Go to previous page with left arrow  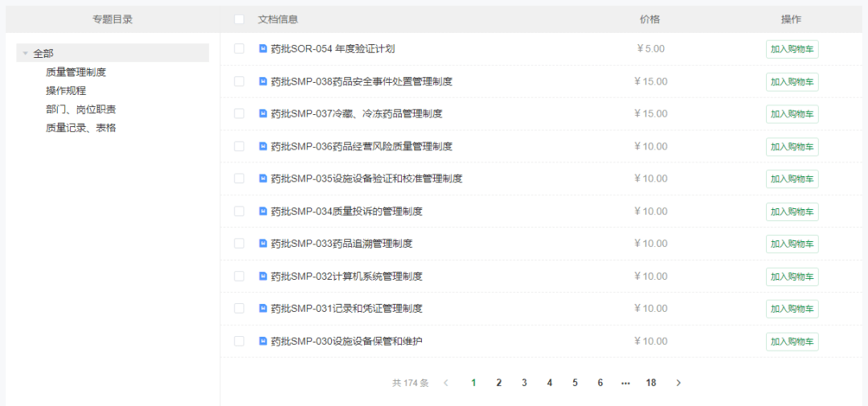click(x=446, y=383)
